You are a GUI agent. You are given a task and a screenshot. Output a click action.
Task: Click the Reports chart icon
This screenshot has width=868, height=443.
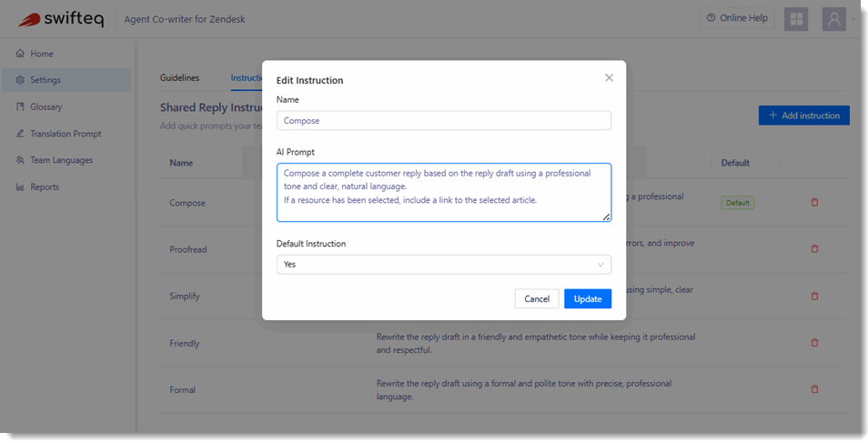tap(21, 187)
